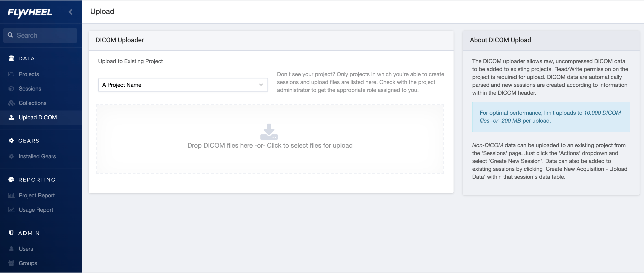Click to select DICOM files for upload
This screenshot has width=644, height=273.
pos(270,145)
